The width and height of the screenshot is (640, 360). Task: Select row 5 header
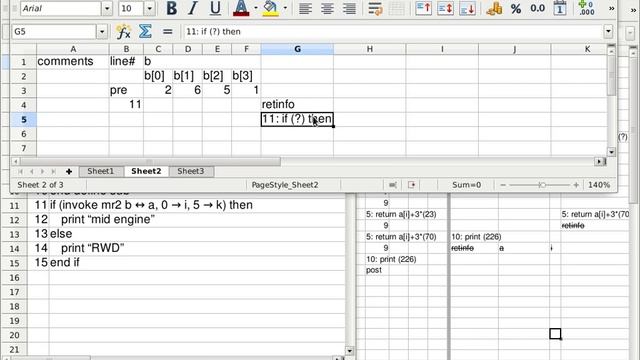23,120
